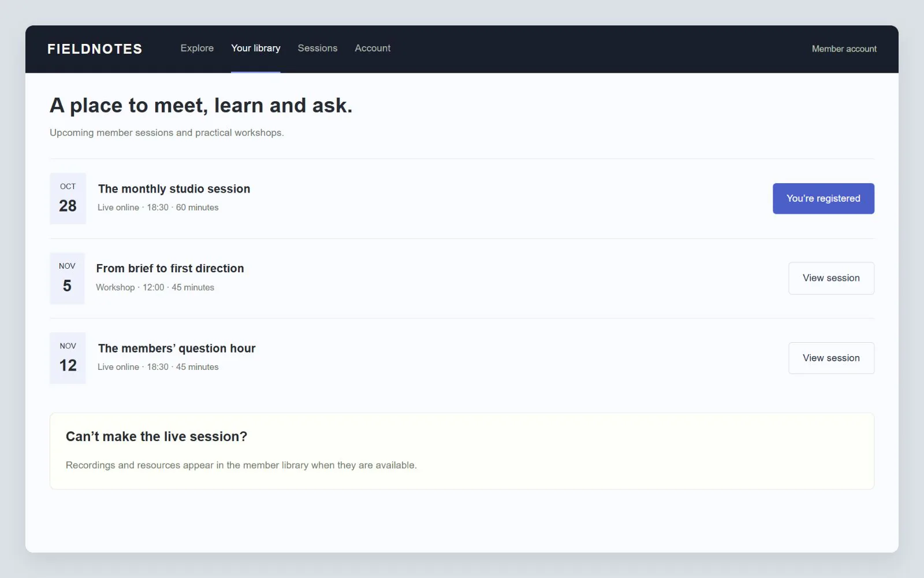Open the Explore nav item
Viewport: 924px width, 578px height.
[197, 49]
